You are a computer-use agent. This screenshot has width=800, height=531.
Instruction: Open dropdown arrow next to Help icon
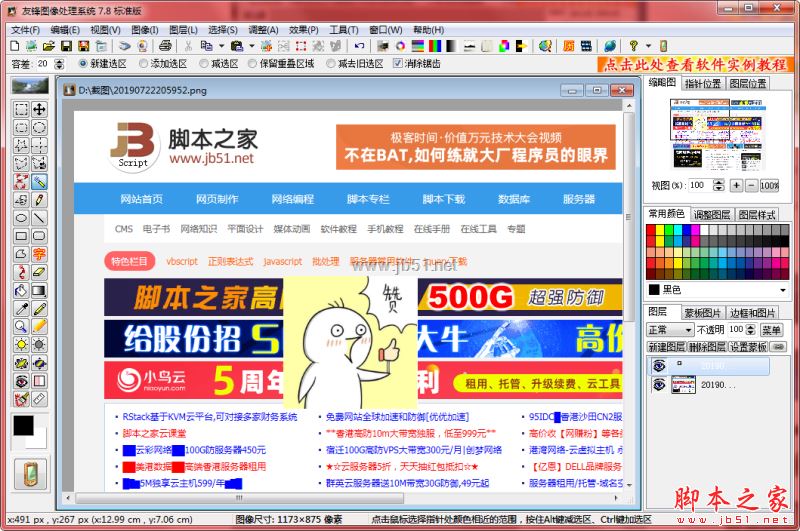(x=648, y=46)
